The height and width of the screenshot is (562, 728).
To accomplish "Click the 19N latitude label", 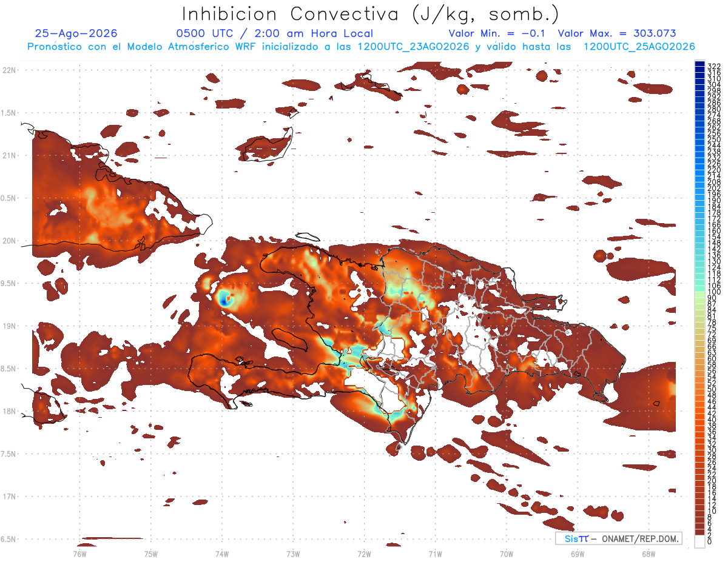I will coord(9,326).
